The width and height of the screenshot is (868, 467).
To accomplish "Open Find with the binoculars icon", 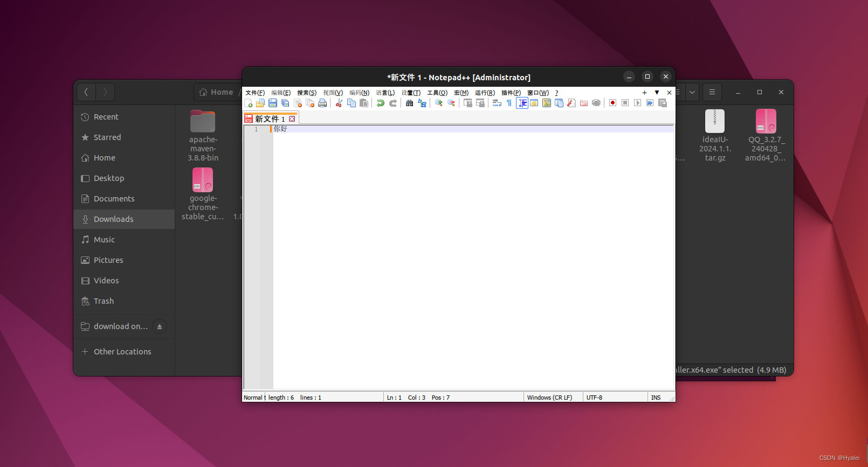I will coord(410,103).
